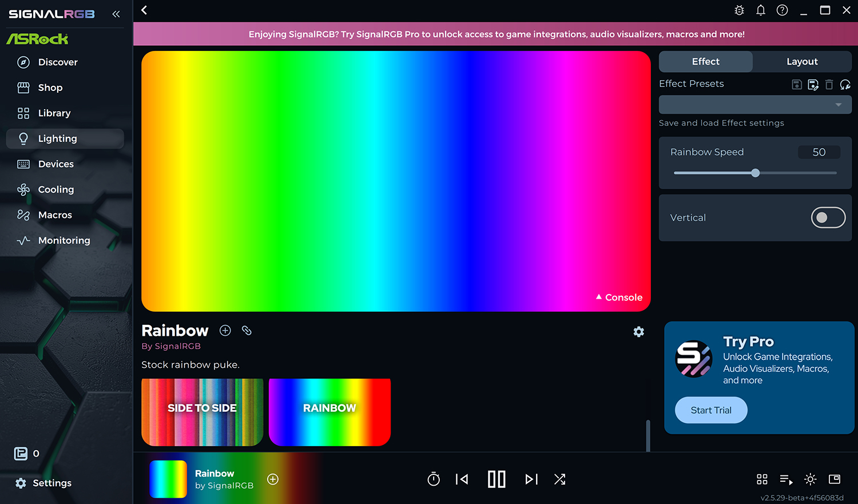Viewport: 858px width, 504px height.
Task: Skip to the previous effect
Action: pos(462,479)
